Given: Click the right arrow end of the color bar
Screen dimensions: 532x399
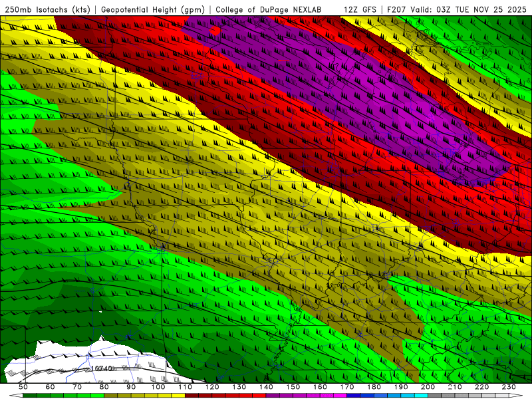Looking at the screenshot, I should point(516,395).
